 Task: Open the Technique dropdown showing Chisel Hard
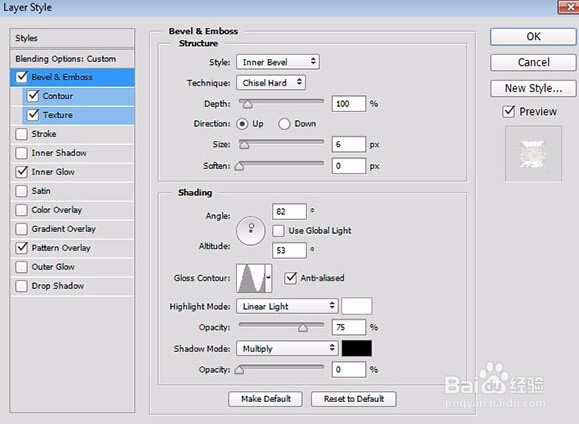coord(271,83)
